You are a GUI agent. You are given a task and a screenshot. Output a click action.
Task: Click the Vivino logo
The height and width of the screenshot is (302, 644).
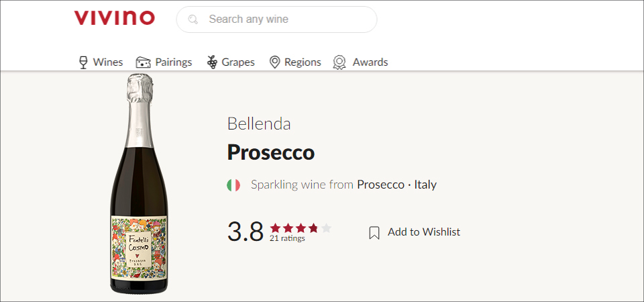coord(114,18)
